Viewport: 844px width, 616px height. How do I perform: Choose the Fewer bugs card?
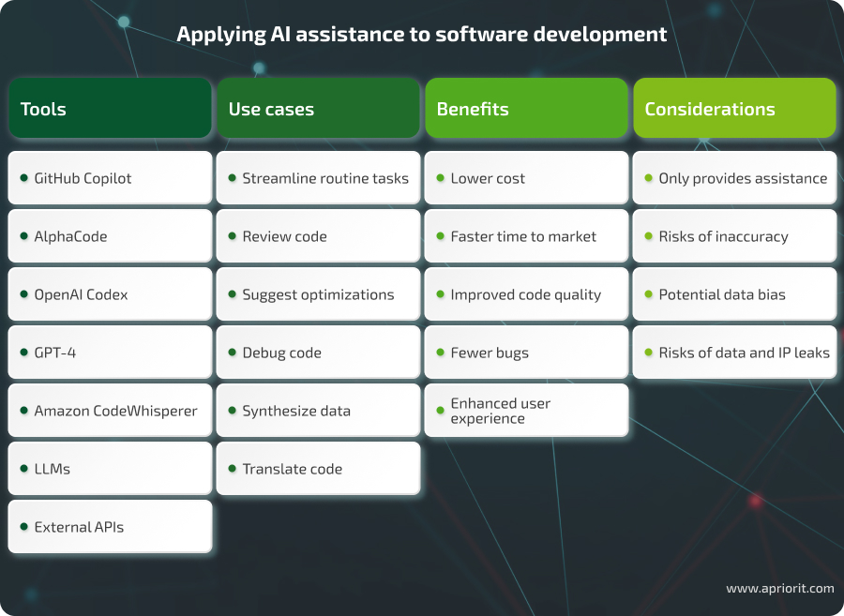[x=526, y=352]
